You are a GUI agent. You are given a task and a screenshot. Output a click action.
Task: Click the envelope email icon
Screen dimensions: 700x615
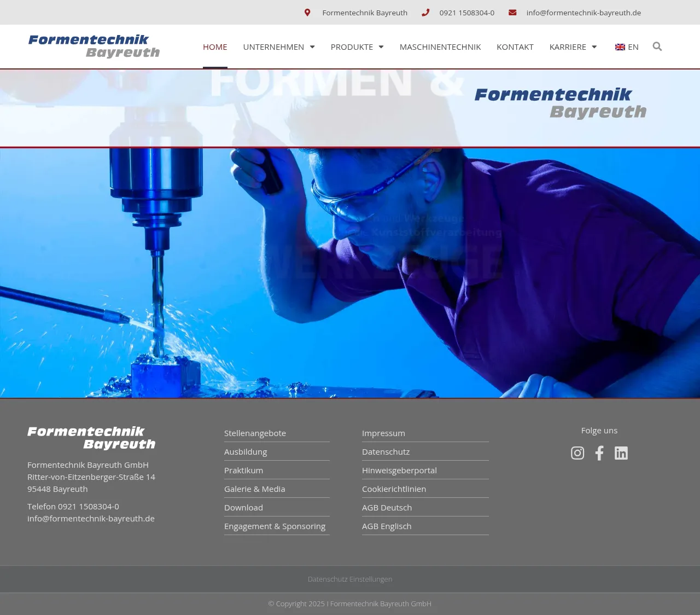512,13
